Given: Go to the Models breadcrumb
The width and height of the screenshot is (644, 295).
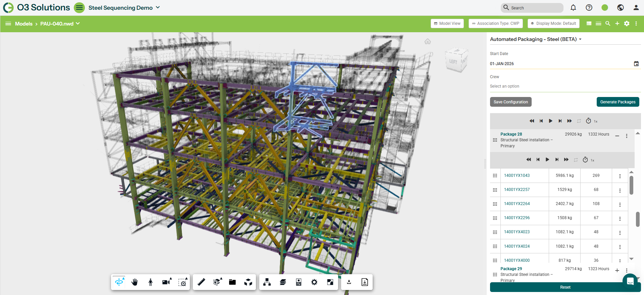Looking at the screenshot, I should tap(24, 24).
